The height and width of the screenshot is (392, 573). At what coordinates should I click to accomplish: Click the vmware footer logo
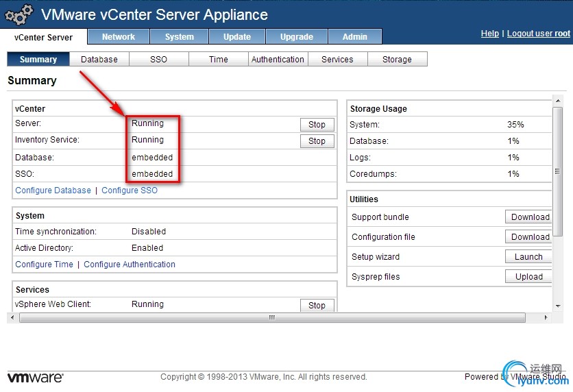pos(36,378)
